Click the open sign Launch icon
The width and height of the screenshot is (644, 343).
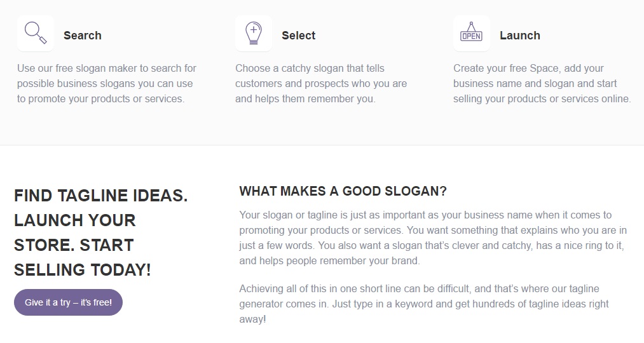click(x=471, y=33)
